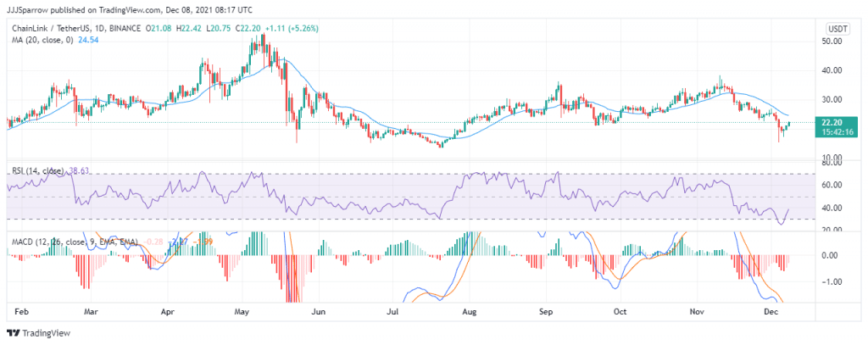Viewport: 868px width, 345px height.
Task: Click the low value L20.75
Action: 219,28
